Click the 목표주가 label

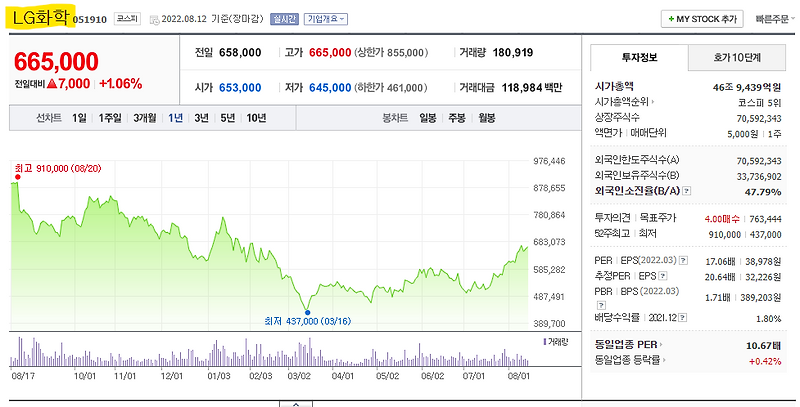click(x=658, y=218)
